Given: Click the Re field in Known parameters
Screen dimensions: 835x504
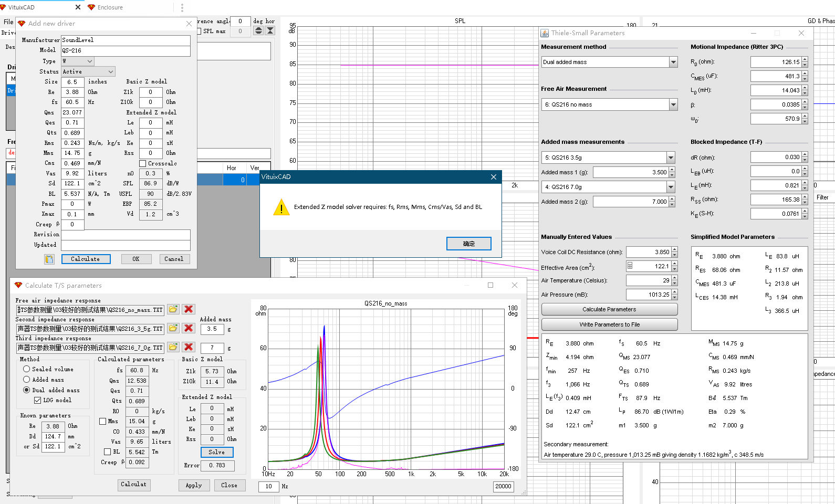Looking at the screenshot, I should (53, 426).
